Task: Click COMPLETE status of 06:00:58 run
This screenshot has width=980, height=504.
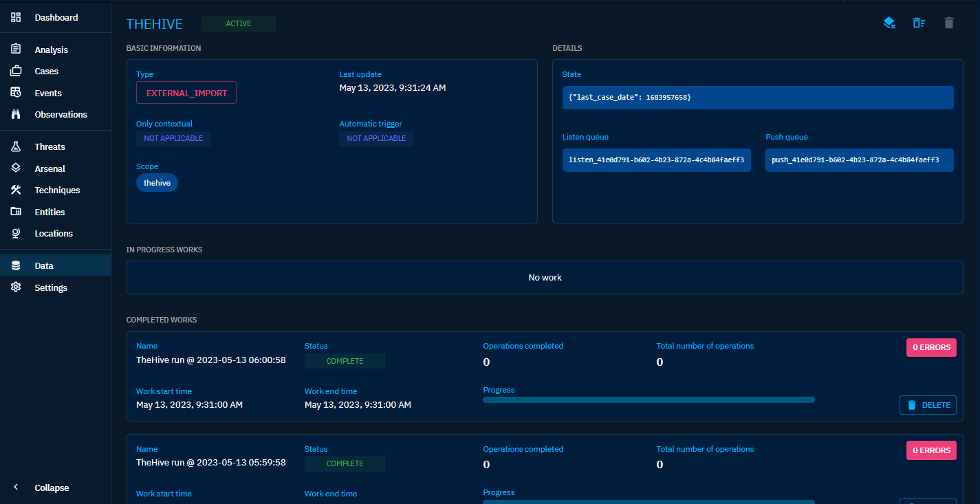Action: click(345, 361)
